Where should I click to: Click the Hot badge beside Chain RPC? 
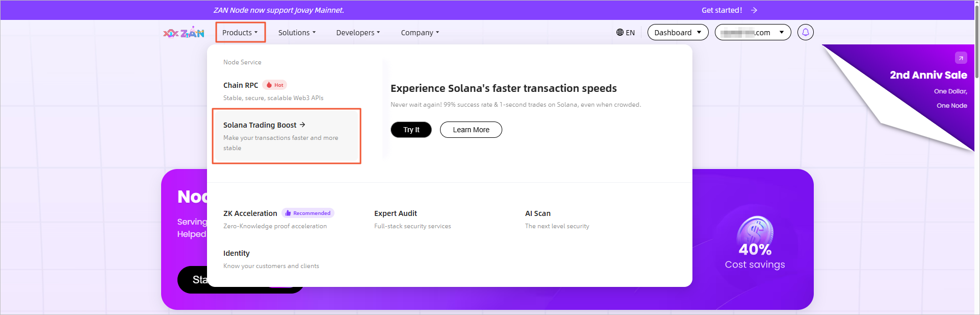click(x=275, y=85)
